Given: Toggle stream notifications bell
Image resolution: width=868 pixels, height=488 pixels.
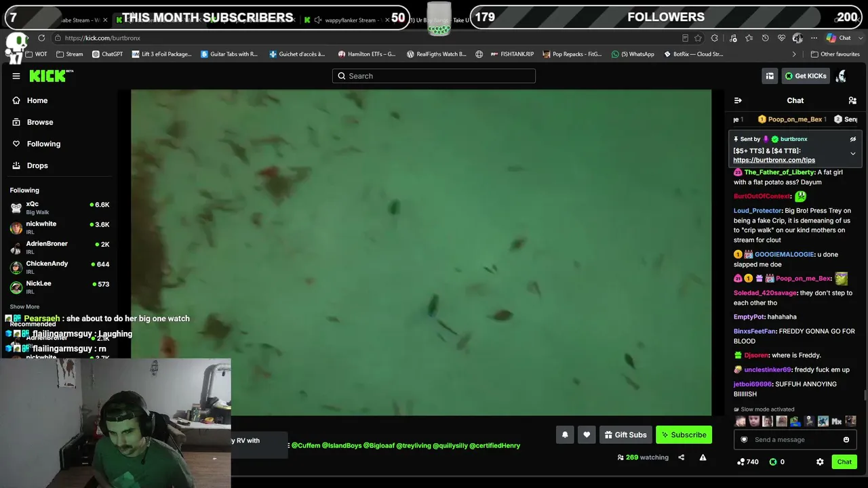Looking at the screenshot, I should (565, 435).
